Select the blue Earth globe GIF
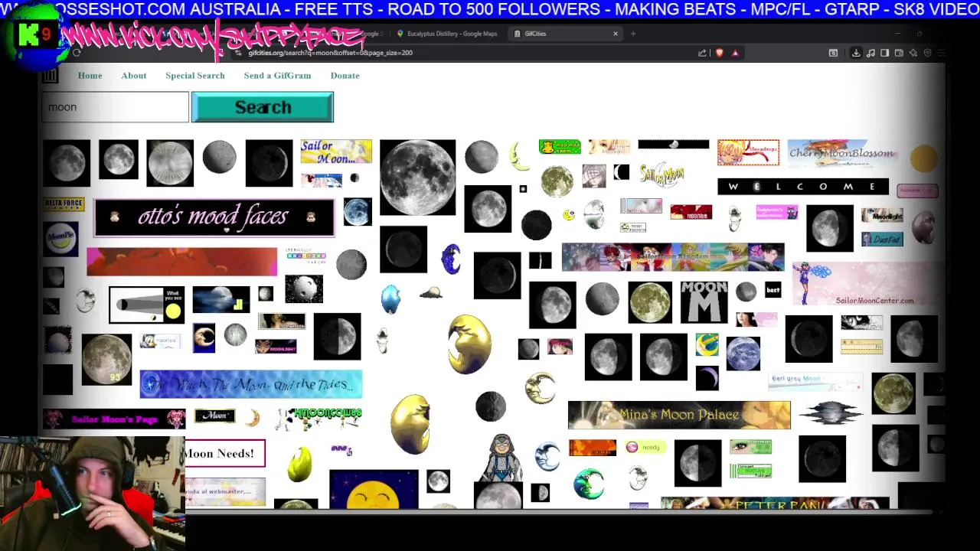 743,354
